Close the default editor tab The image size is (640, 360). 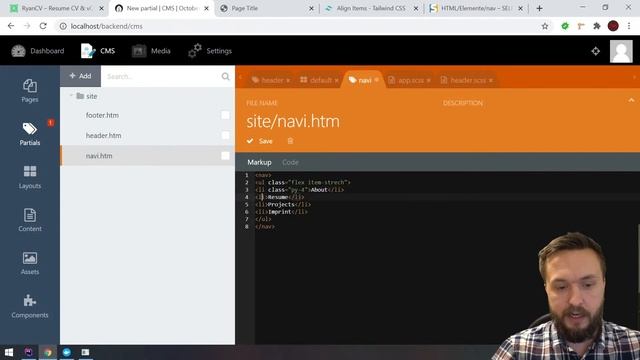pos(336,80)
